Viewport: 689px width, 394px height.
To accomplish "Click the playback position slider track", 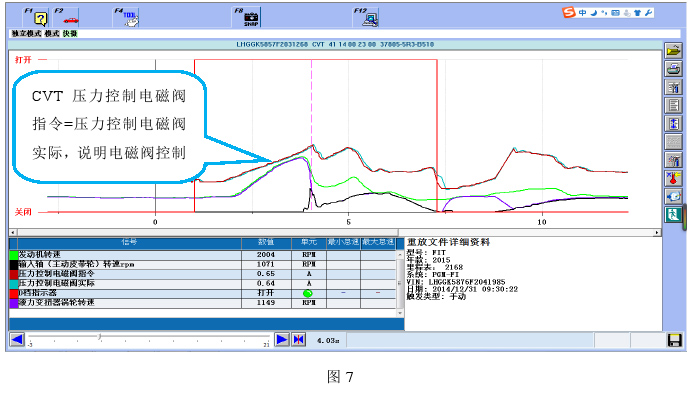I will 149,337.
